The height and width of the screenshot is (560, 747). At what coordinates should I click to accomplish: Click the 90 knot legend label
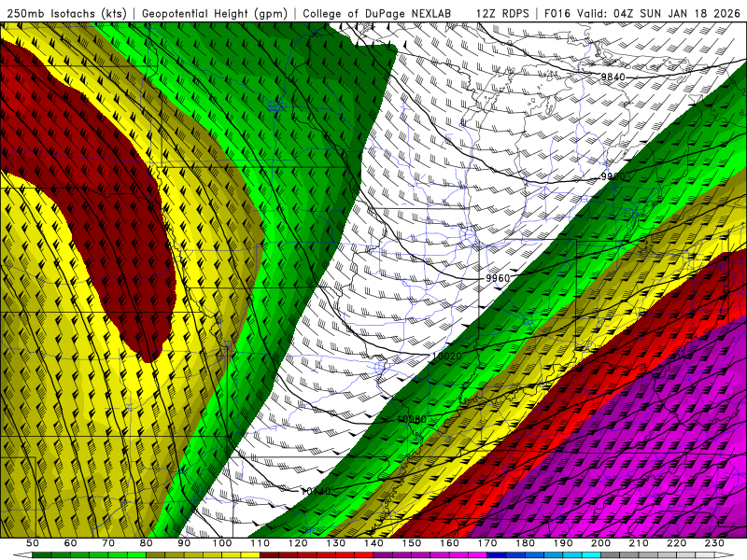(x=184, y=543)
